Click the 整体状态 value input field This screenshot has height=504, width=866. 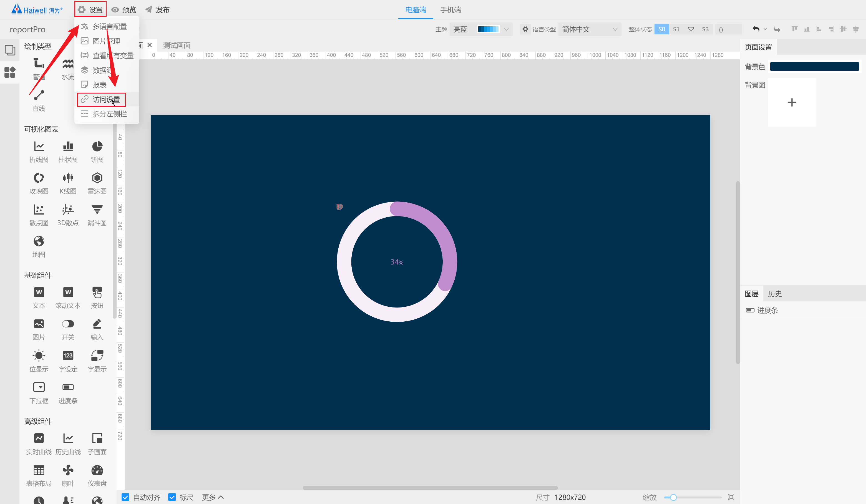pyautogui.click(x=729, y=29)
